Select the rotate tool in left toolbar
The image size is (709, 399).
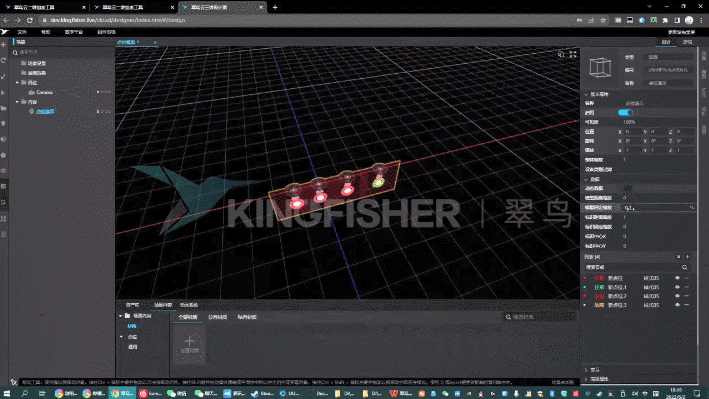click(4, 60)
